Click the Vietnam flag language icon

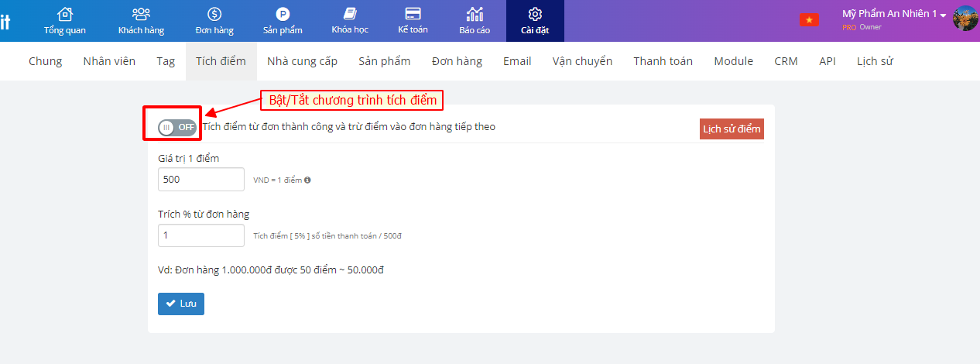(809, 19)
